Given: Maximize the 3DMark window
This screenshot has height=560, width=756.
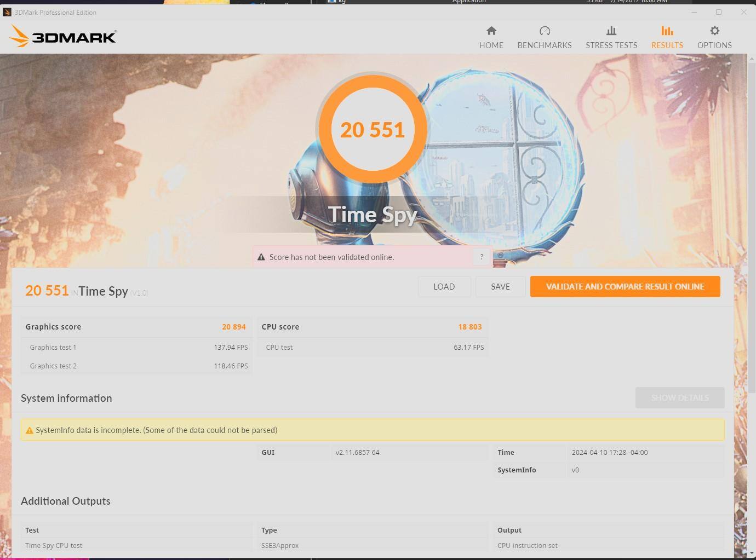Looking at the screenshot, I should click(718, 12).
